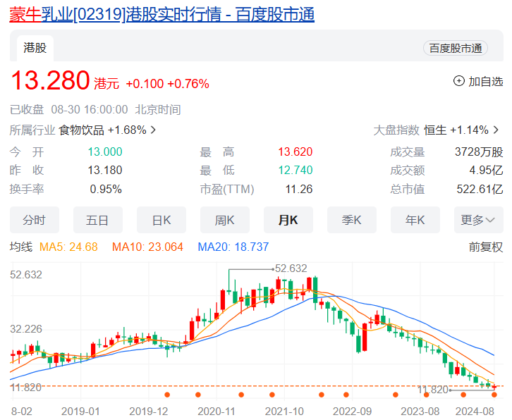Open the 蒙牛乳业 港股实时行情 title link
The width and height of the screenshot is (512, 420).
click(162, 15)
